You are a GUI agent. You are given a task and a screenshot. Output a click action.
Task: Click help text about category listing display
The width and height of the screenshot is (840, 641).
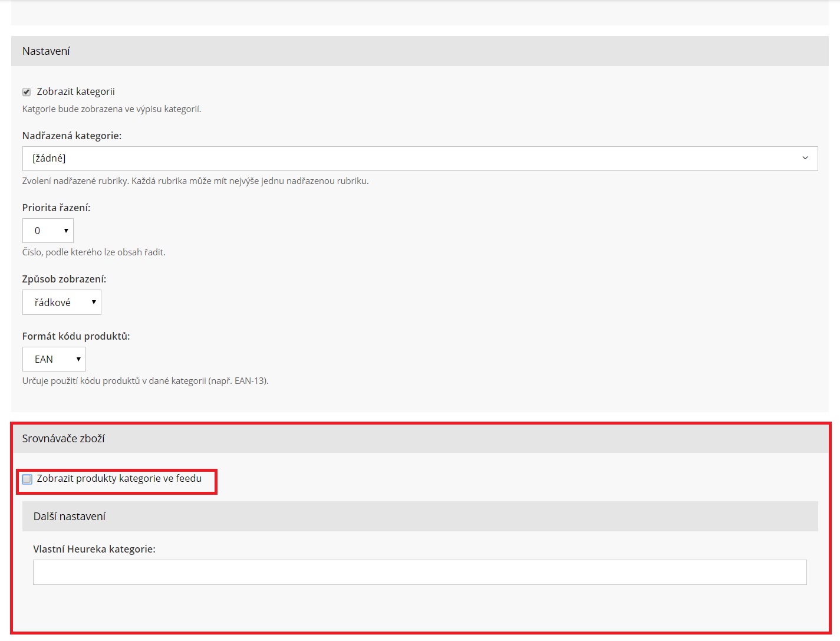[112, 109]
